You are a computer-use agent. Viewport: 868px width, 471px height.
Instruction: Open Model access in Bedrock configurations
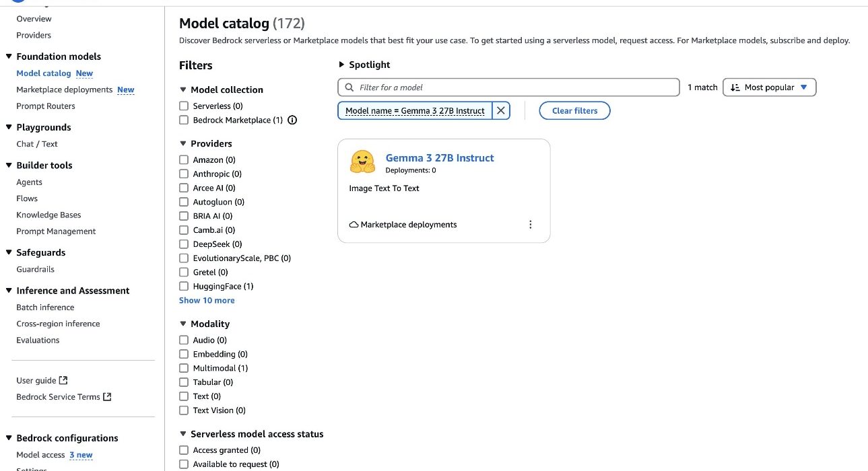click(x=40, y=455)
